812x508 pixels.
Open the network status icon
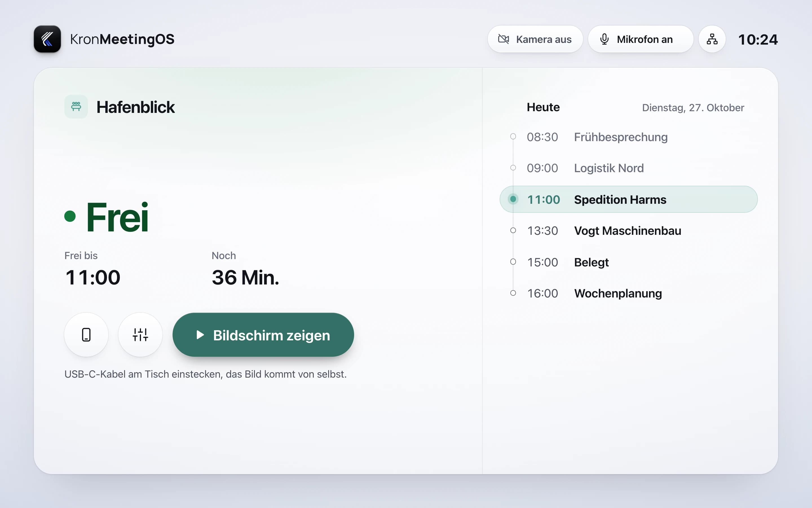[x=712, y=39]
